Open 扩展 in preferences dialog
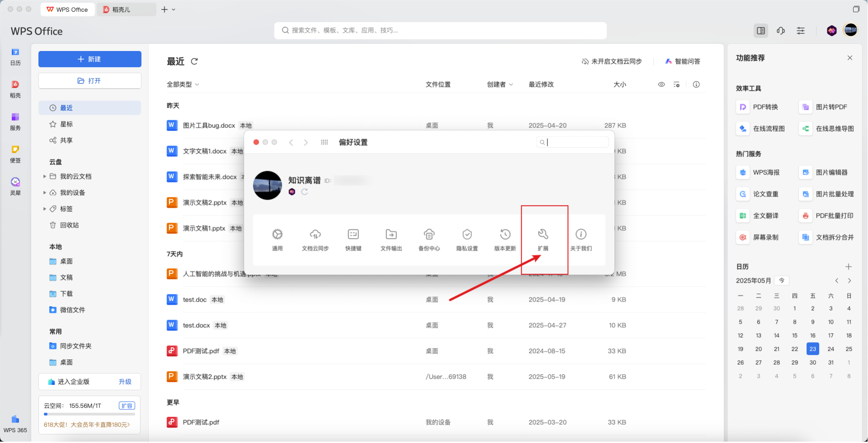The image size is (868, 443). point(543,240)
